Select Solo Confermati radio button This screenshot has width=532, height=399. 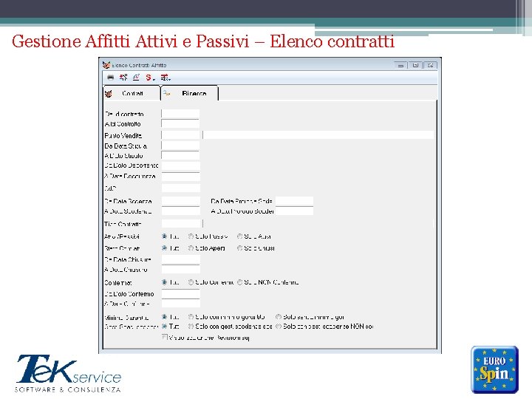click(191, 282)
